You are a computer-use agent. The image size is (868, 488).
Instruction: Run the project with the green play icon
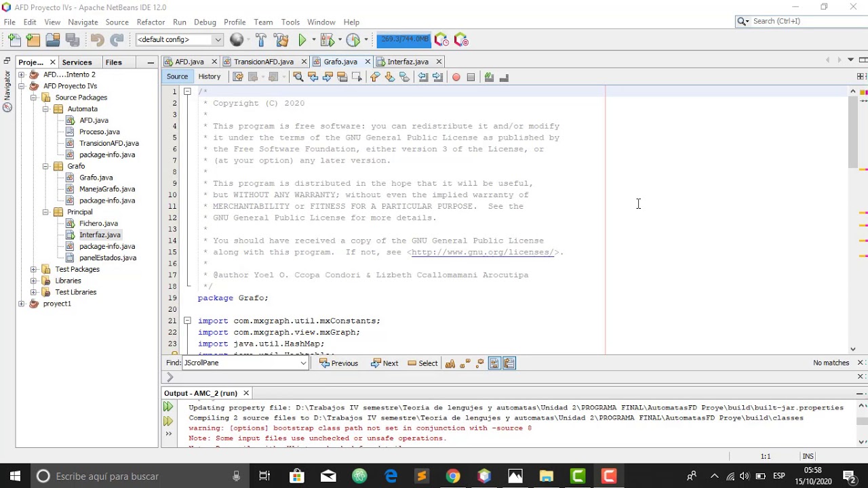point(302,40)
